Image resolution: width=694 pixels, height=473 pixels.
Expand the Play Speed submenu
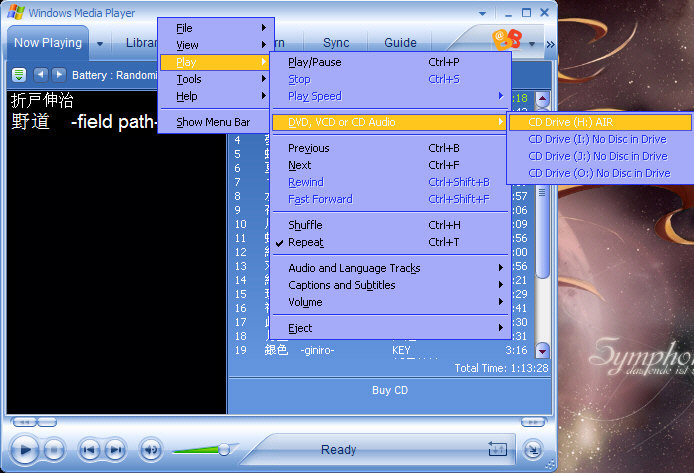[391, 96]
